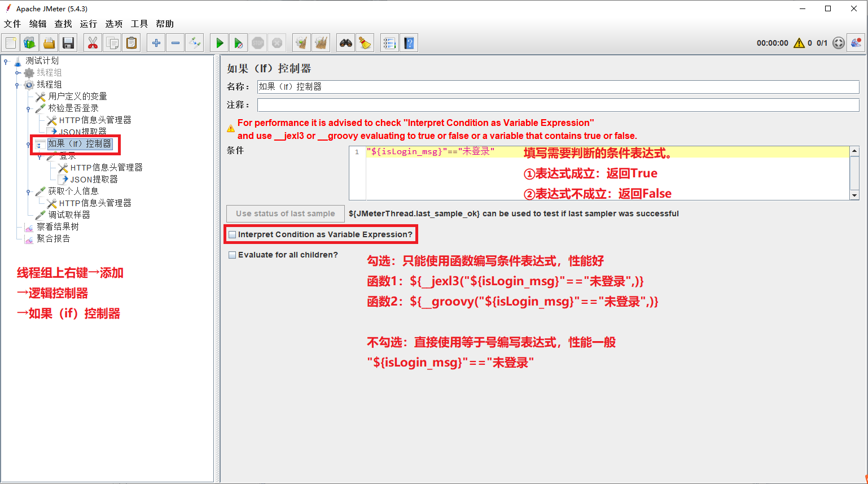Viewport: 868px width, 484px height.
Task: Select 察看结果树 in the test tree
Action: 58,226
